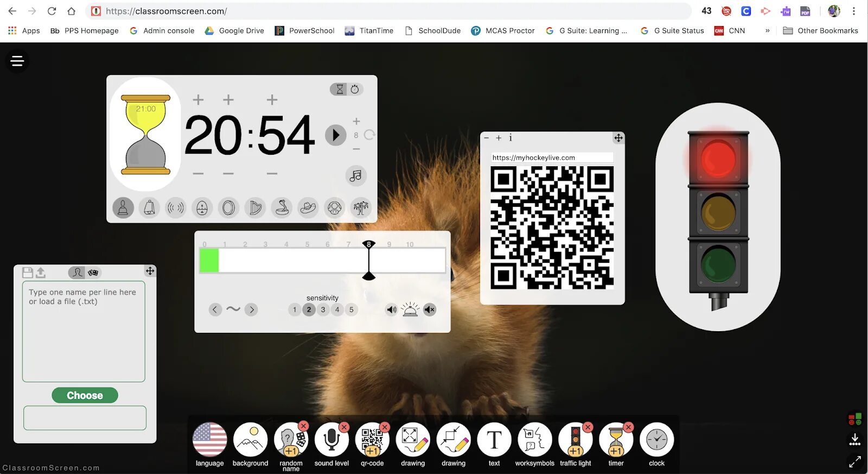Open the clock widget
868x474 pixels.
(x=657, y=440)
